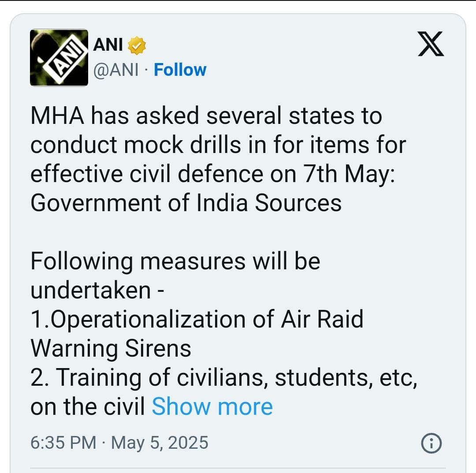Click the words "on the civil" before Show more

[x=88, y=406]
